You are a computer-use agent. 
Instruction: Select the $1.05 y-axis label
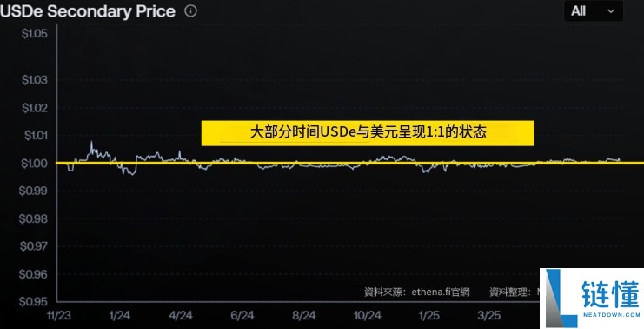click(35, 34)
